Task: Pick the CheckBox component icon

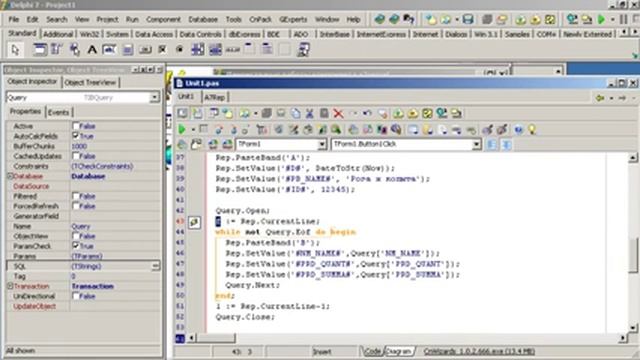Action: pyautogui.click(x=162, y=50)
